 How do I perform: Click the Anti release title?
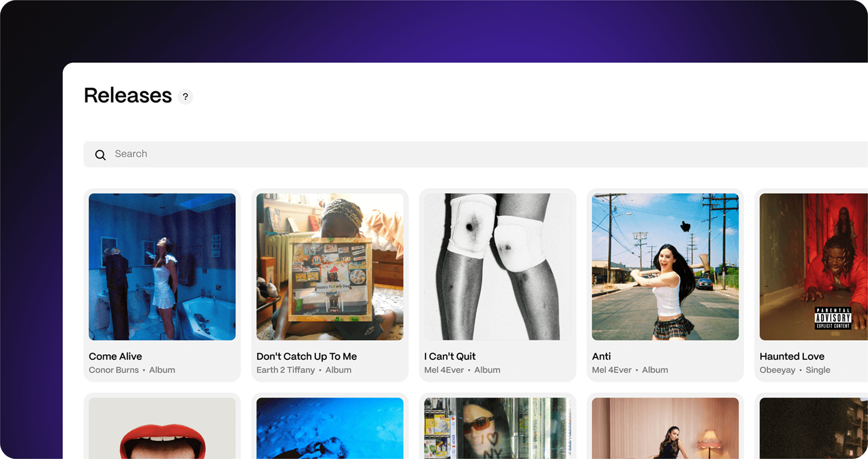601,356
